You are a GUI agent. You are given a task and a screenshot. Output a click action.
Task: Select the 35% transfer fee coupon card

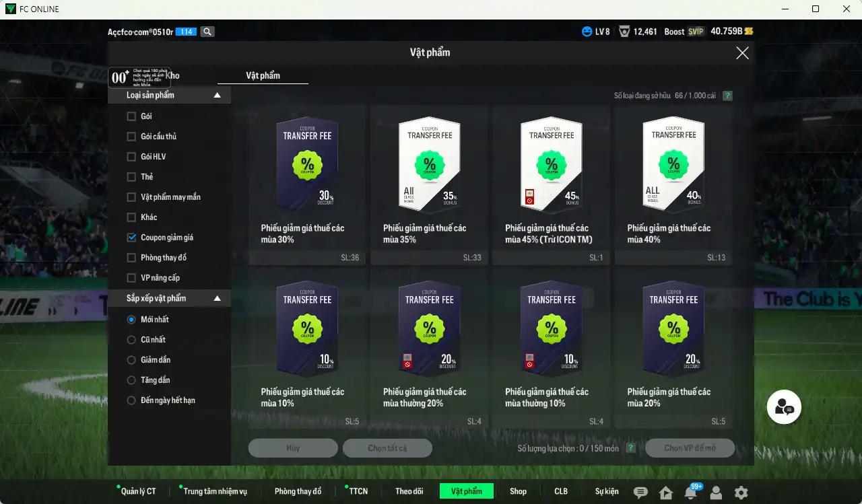click(x=429, y=185)
